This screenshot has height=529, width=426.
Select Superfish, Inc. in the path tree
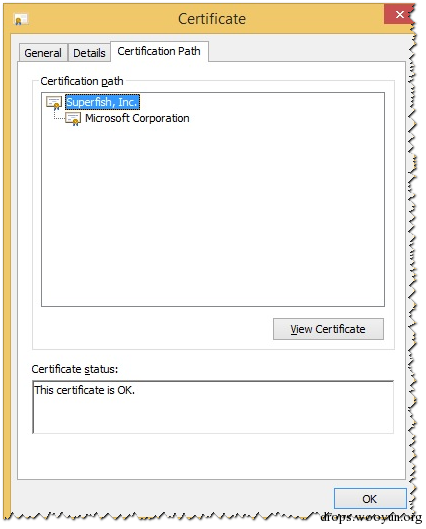(x=102, y=102)
